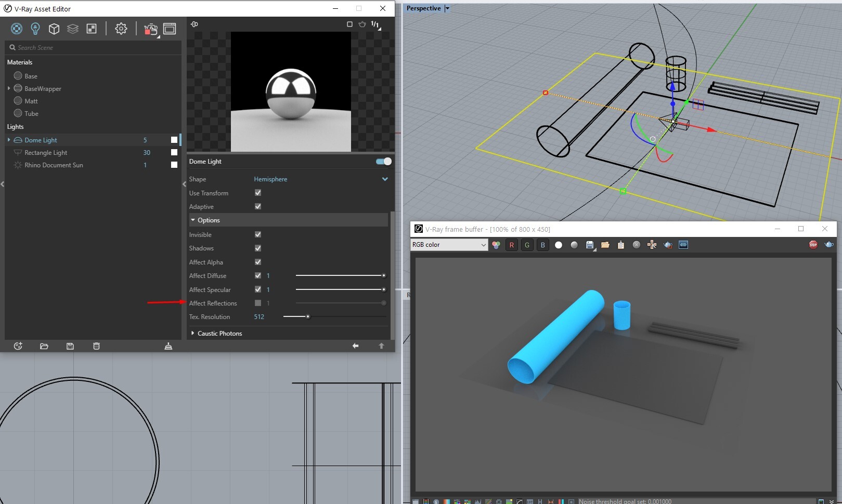Click the Tex. Resolution 512 value field

[260, 316]
